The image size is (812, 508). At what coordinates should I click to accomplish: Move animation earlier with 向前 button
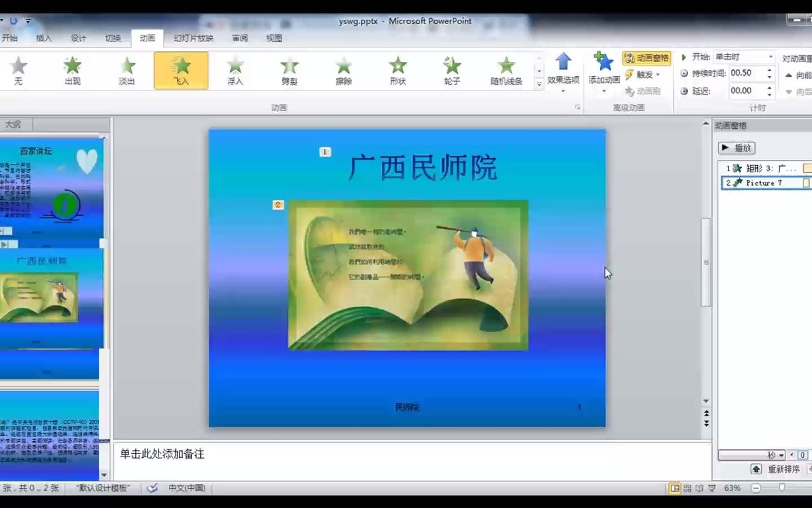tap(799, 75)
